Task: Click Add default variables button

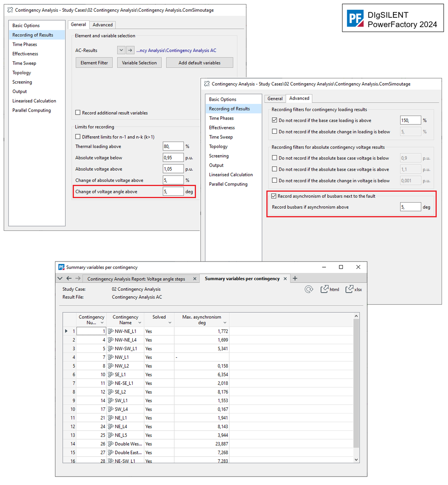Action: 200,63
